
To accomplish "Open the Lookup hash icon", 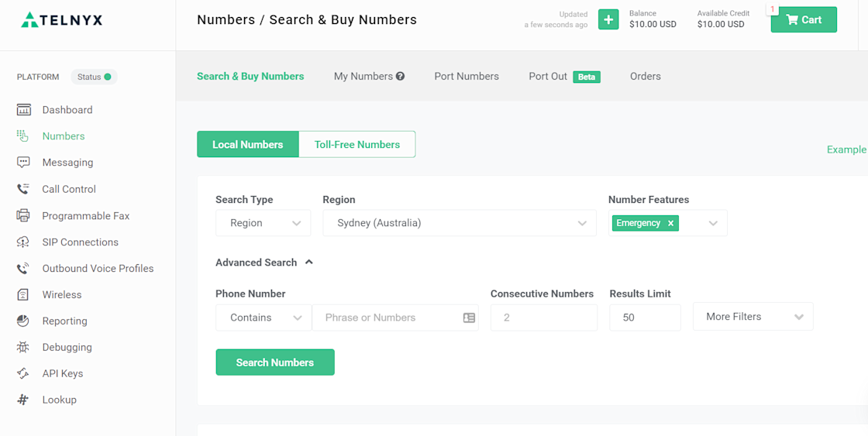I will coord(23,400).
